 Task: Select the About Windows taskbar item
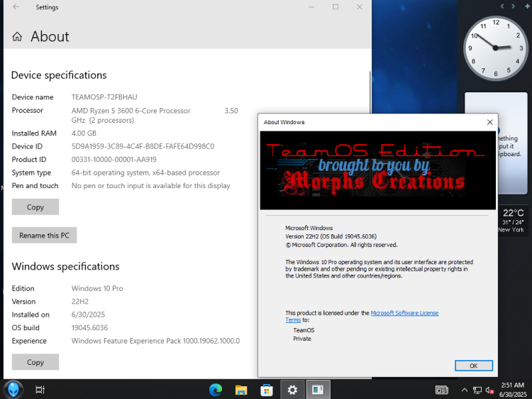(x=318, y=390)
